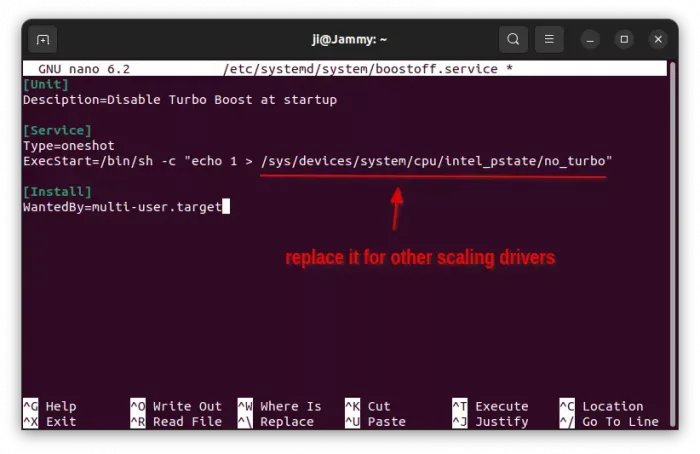Click the Replace shortcut label
The height and width of the screenshot is (454, 700).
[x=287, y=422]
